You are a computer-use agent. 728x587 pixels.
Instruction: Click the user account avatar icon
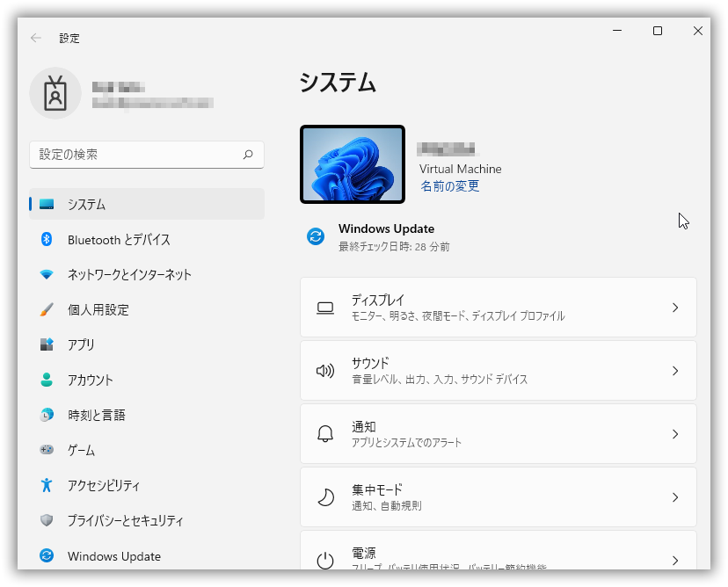coord(55,93)
